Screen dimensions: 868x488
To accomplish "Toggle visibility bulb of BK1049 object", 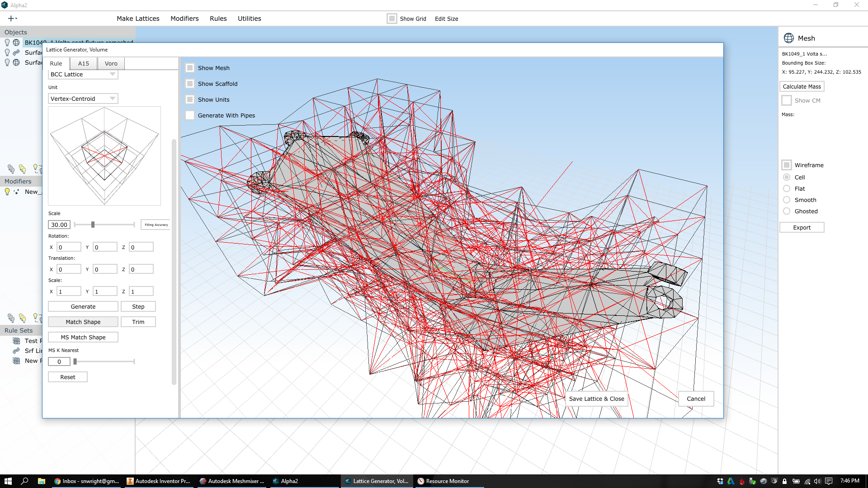I will (7, 42).
